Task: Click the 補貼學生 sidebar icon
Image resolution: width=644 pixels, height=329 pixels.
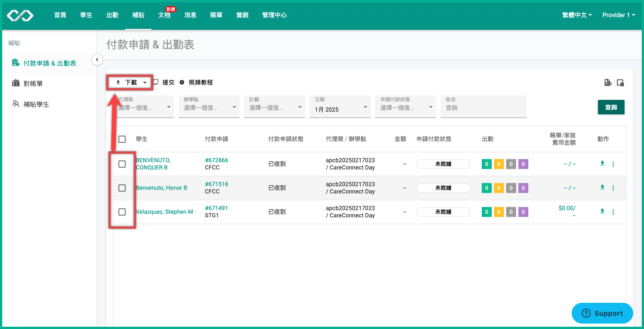Action: (15, 104)
